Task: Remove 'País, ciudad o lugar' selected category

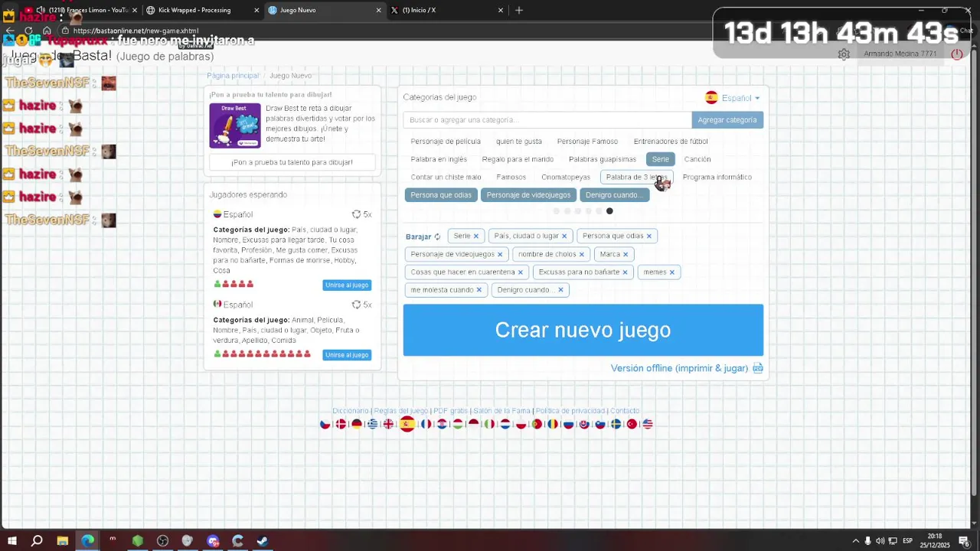Action: point(564,236)
